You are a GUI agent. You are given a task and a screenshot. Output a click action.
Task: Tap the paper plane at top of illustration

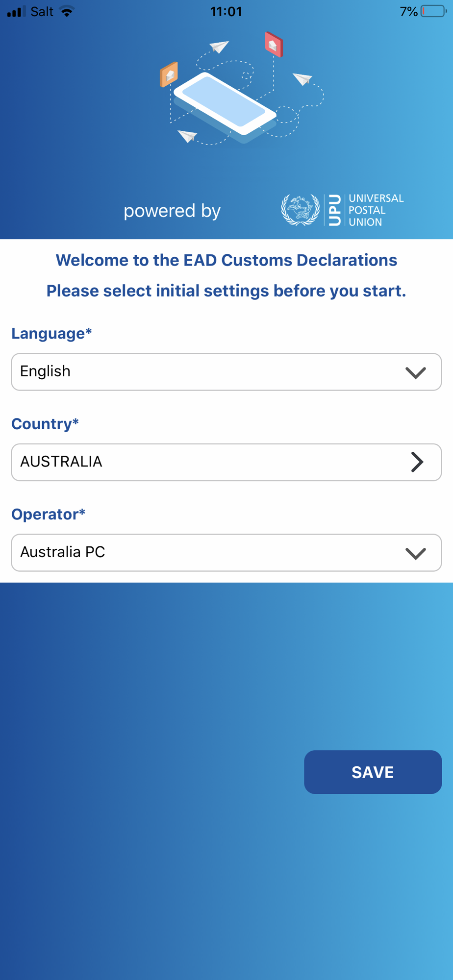pyautogui.click(x=219, y=47)
